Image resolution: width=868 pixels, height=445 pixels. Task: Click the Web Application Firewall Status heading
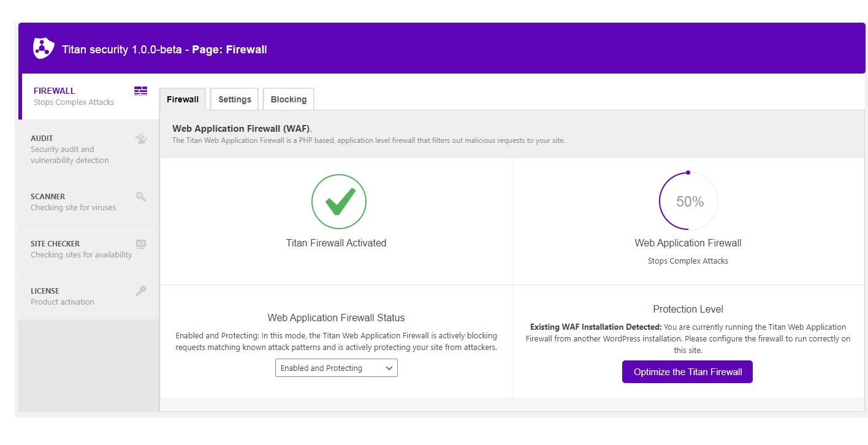[x=336, y=318]
